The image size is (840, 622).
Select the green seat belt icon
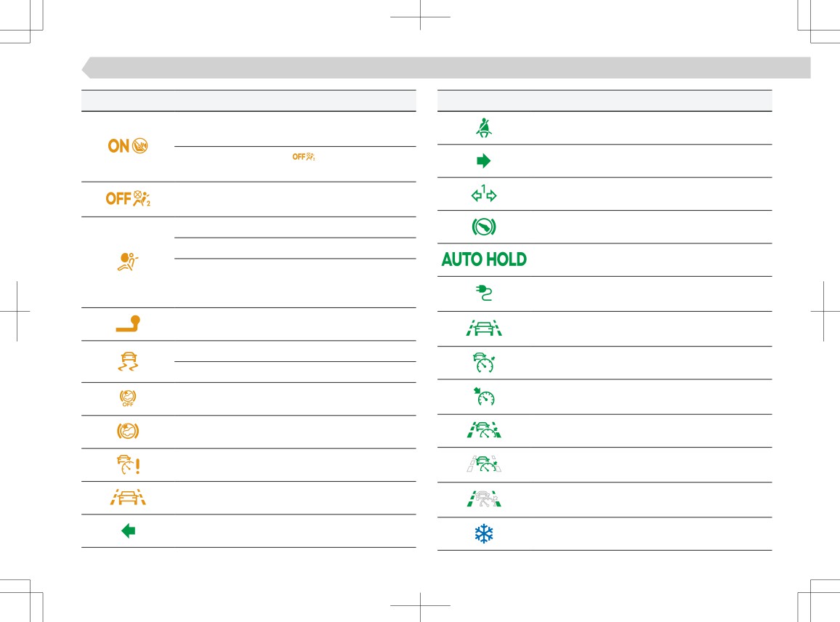point(484,127)
